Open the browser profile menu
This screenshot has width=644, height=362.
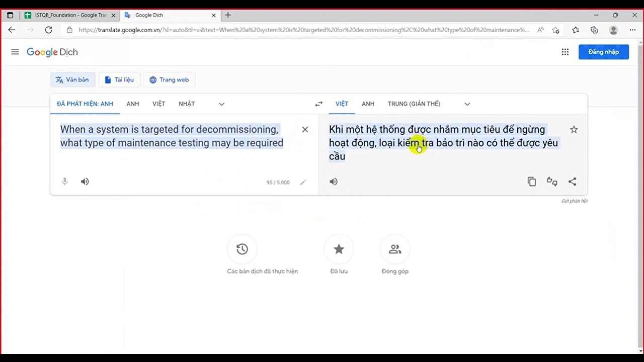coord(613,30)
